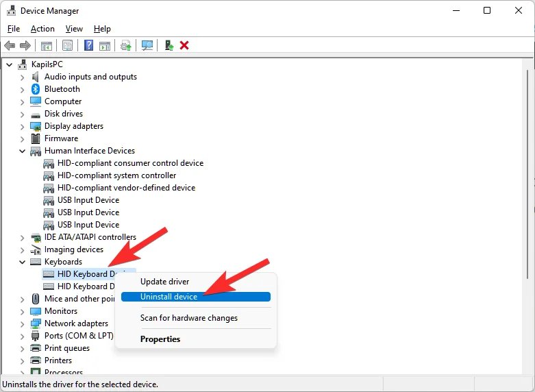The width and height of the screenshot is (535, 392).
Task: Select HID-compliant system controller
Action: [x=116, y=175]
